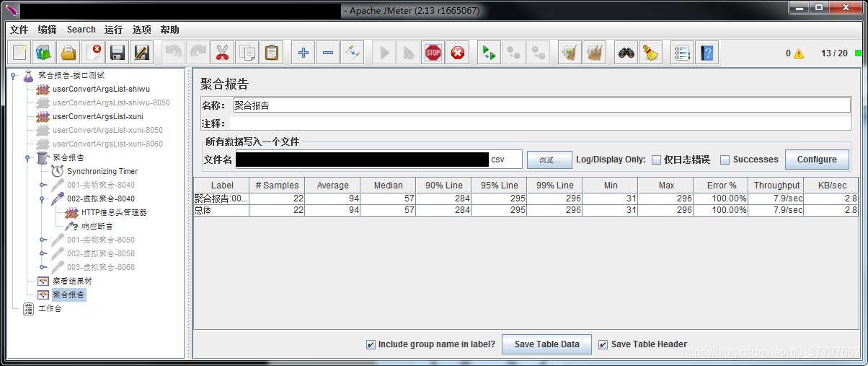Copy the selected element icon
Image resolution: width=868 pixels, height=366 pixels.
(x=247, y=53)
